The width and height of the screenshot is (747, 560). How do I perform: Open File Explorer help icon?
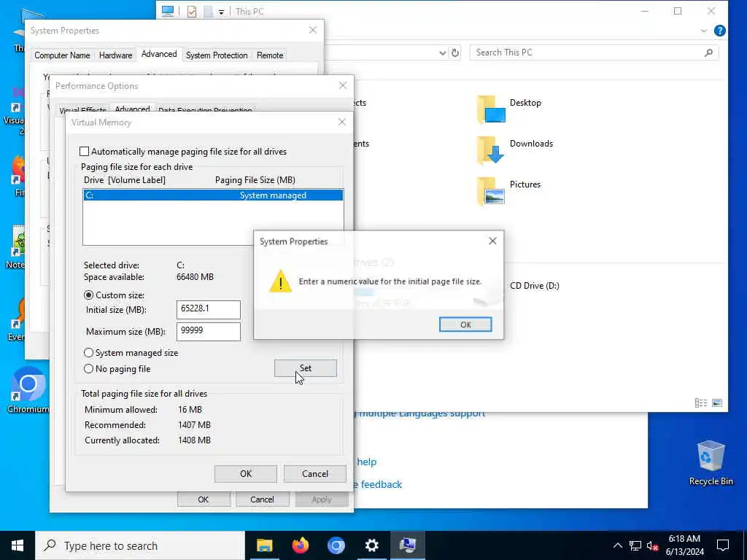click(720, 31)
